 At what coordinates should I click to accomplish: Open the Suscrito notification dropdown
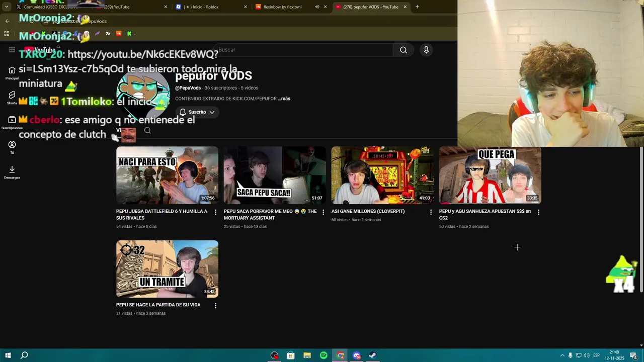pos(197,112)
